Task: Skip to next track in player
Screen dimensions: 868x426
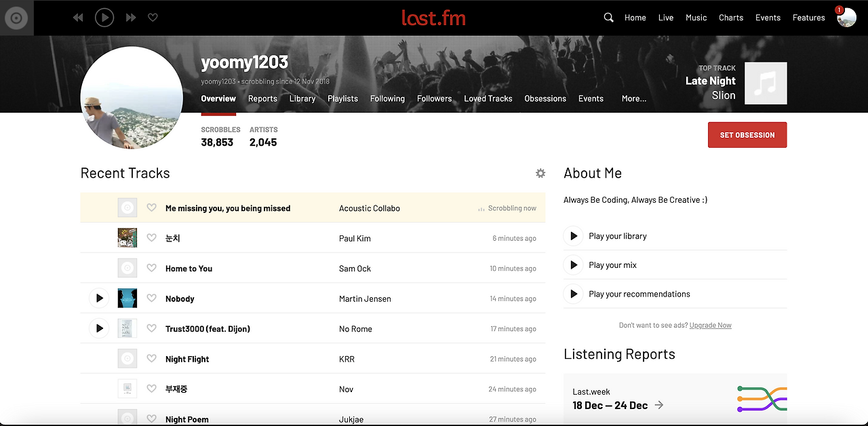Action: click(x=131, y=18)
